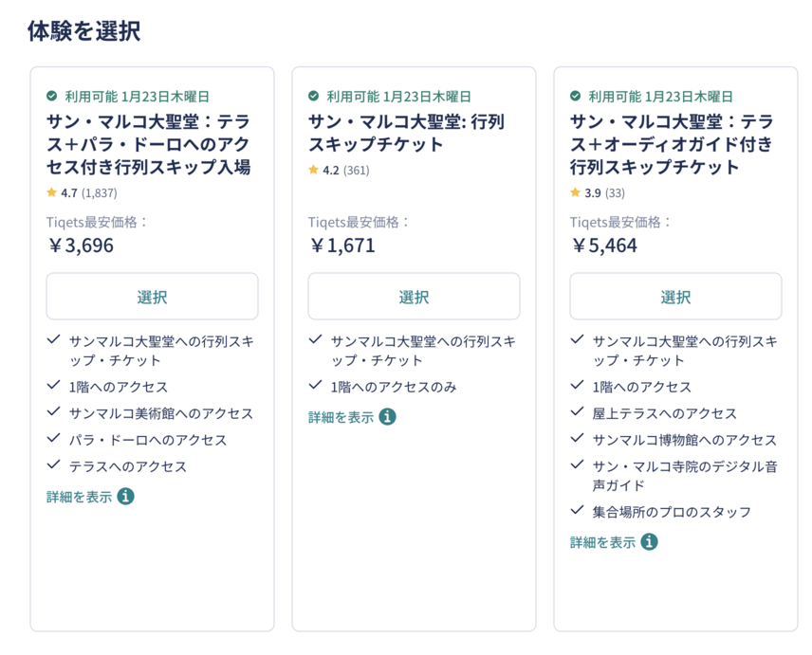Open the テラス＋オーディオガイド付き ticket title
Image resolution: width=812 pixels, height=655 pixels.
tap(672, 144)
